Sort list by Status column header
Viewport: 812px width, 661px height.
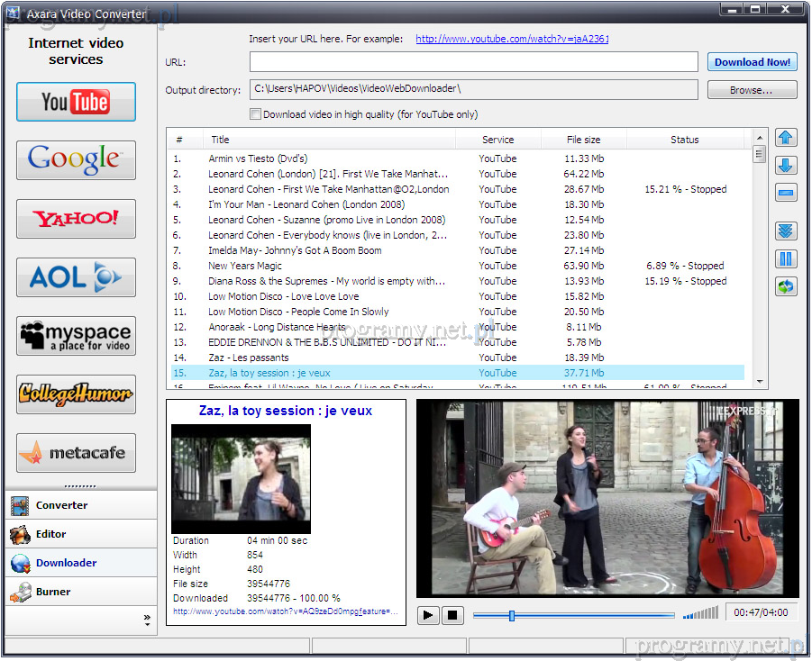pyautogui.click(x=684, y=140)
